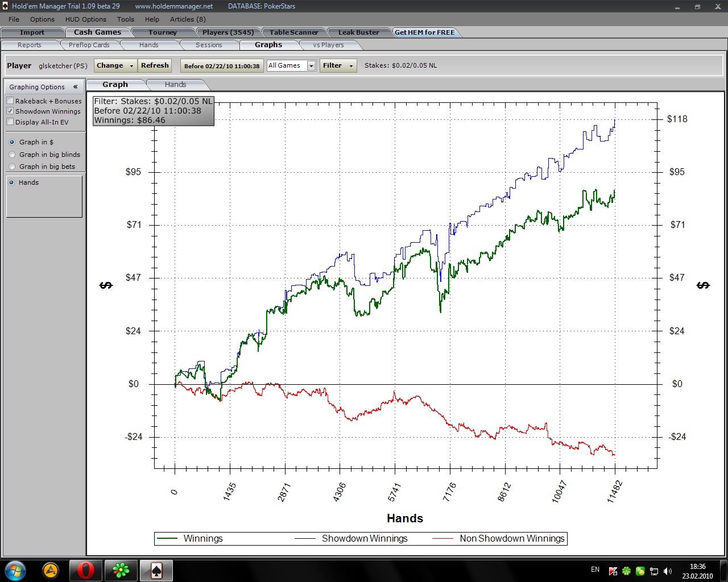Select the Graph in big blinds option
Viewport: 728px width, 582px height.
click(12, 155)
